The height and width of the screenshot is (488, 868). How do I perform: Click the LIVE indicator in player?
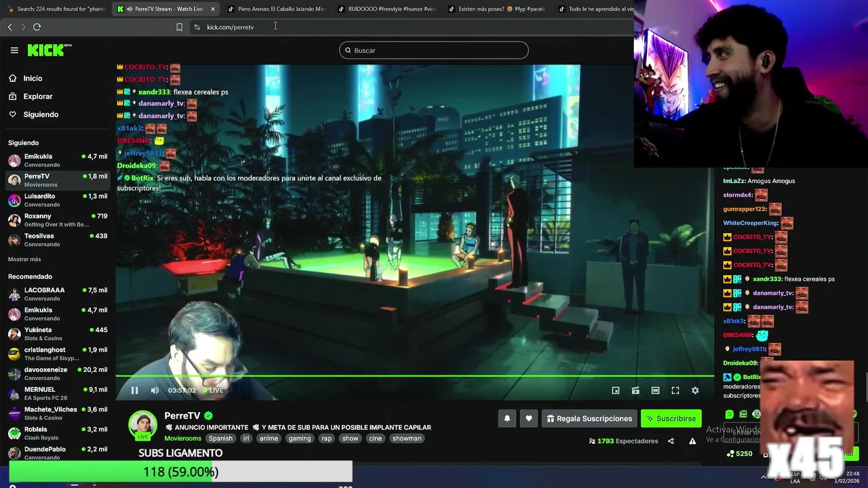pos(214,390)
